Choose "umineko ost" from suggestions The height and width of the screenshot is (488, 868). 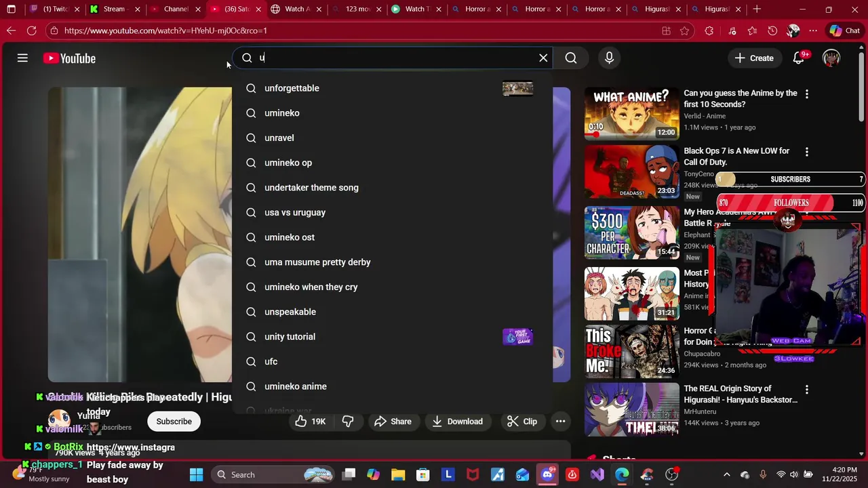point(392,237)
